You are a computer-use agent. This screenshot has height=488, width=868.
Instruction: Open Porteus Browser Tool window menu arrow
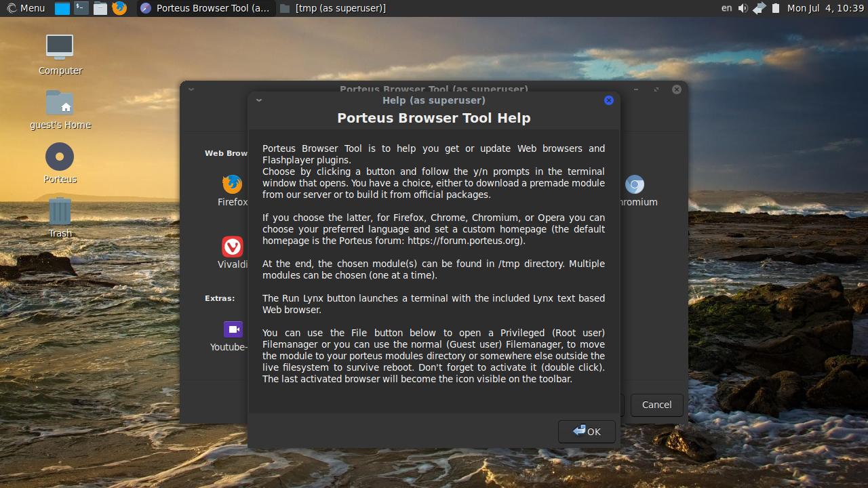pos(191,89)
